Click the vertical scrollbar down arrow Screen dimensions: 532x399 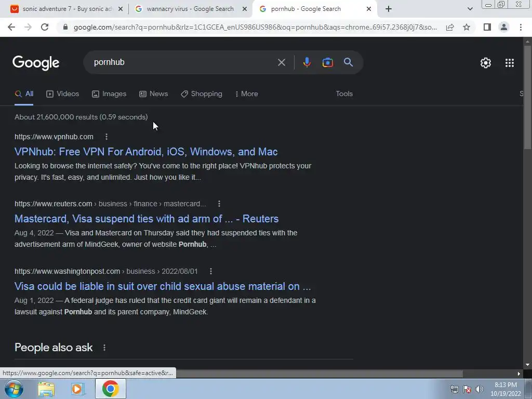tap(527, 365)
